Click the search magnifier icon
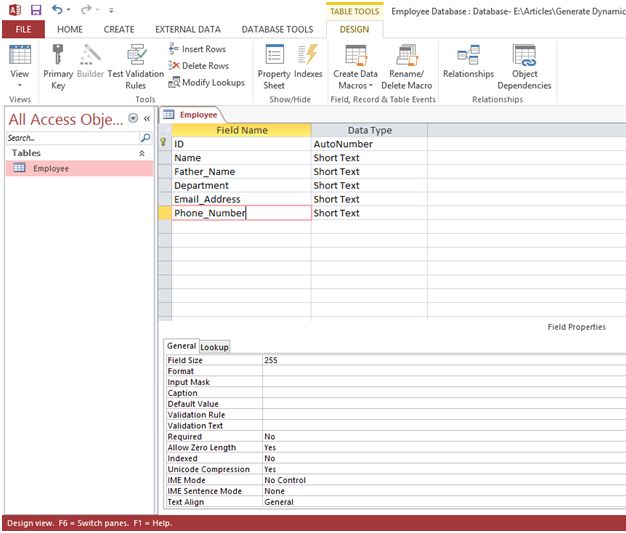The height and width of the screenshot is (533, 626). coord(145,138)
